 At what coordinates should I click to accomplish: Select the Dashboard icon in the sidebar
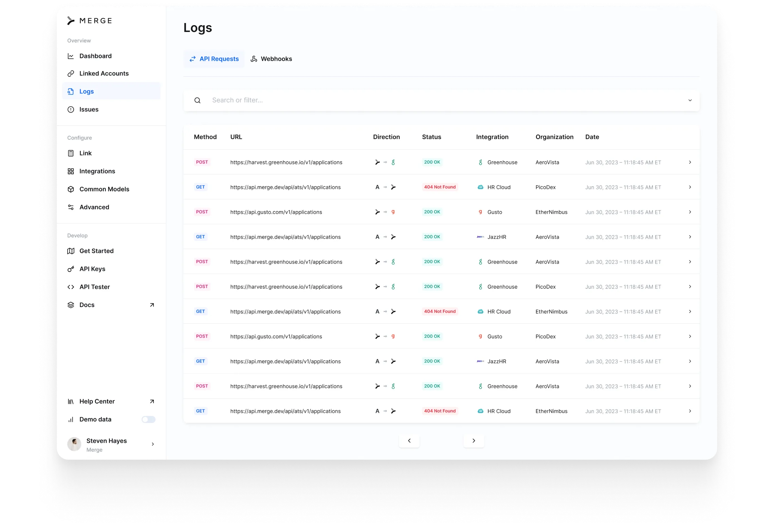pyautogui.click(x=71, y=56)
